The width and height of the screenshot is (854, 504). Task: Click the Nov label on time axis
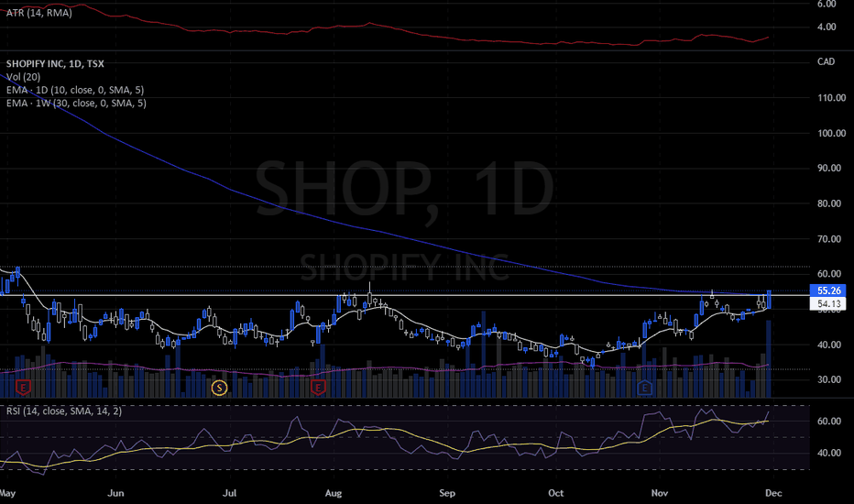660,493
